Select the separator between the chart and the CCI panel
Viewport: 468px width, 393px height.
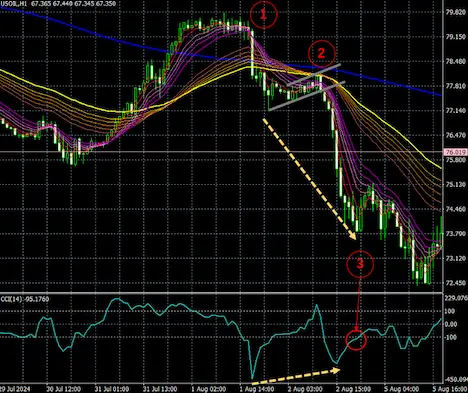[x=221, y=293]
